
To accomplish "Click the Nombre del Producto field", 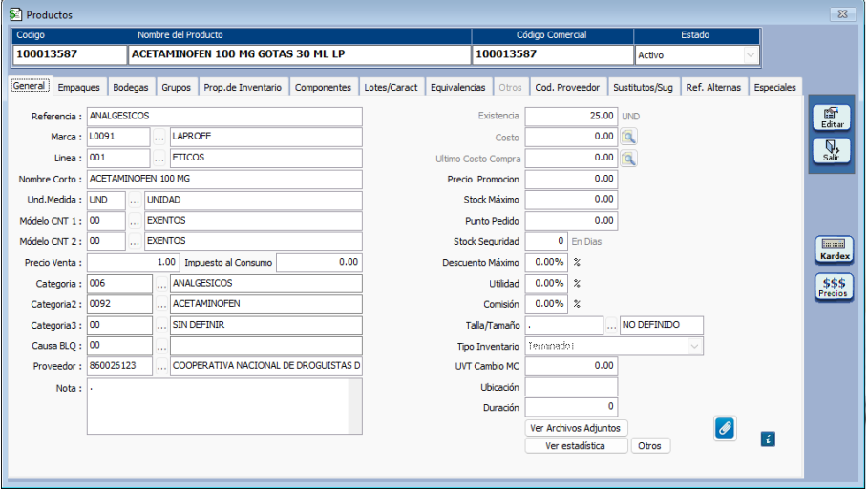I will (300, 54).
